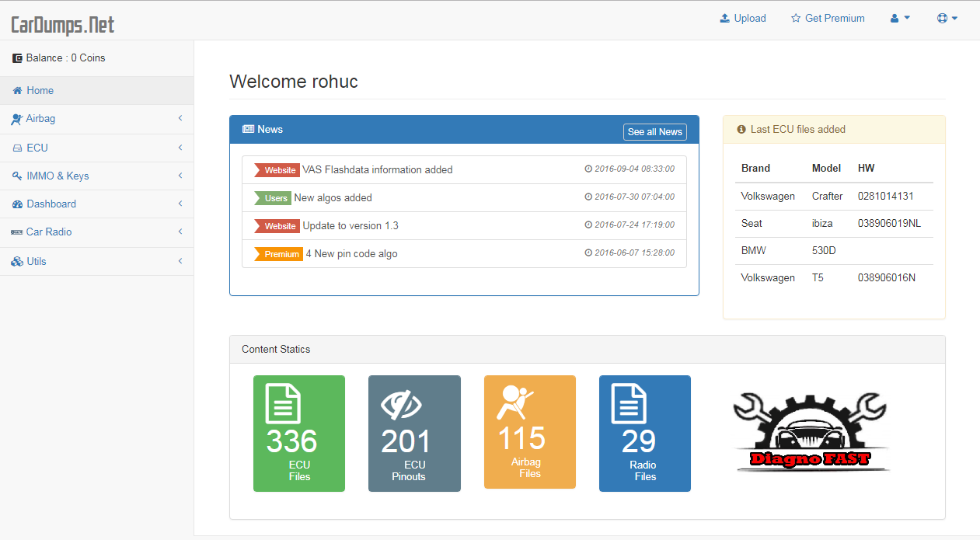Click HW value 038906019NL
Image resolution: width=980 pixels, height=540 pixels.
[x=889, y=223]
